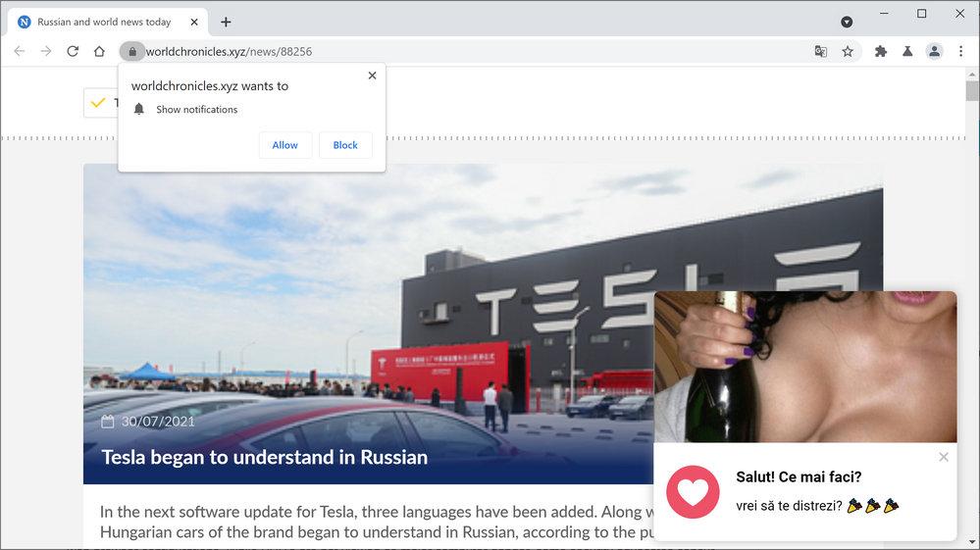Open the translate page icon
The width and height of the screenshot is (980, 550).
(821, 51)
